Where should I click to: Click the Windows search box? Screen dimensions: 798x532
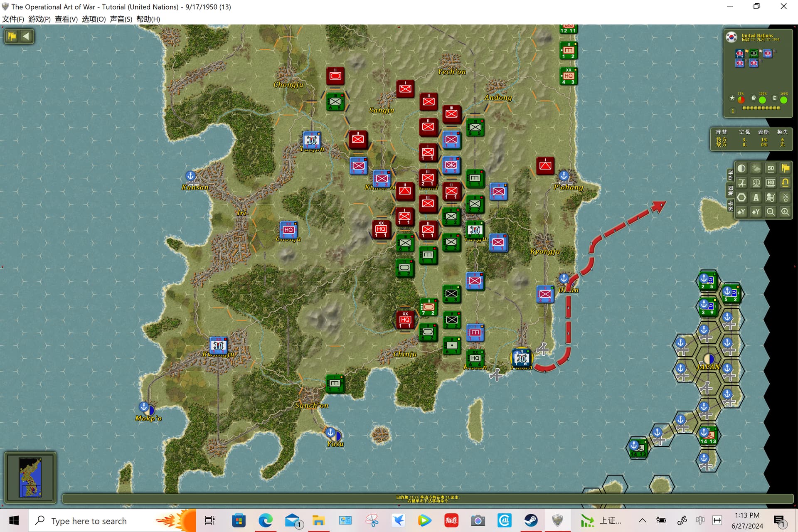pyautogui.click(x=112, y=520)
